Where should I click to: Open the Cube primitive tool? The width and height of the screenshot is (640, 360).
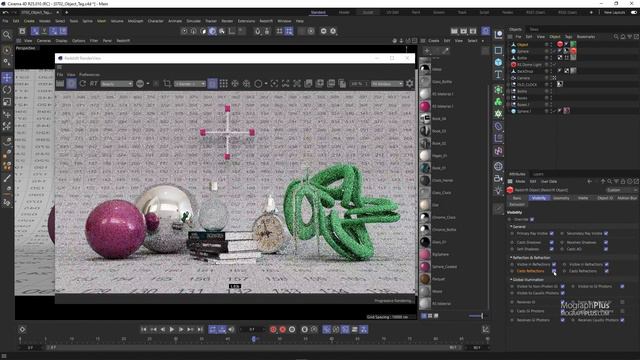pos(498,62)
